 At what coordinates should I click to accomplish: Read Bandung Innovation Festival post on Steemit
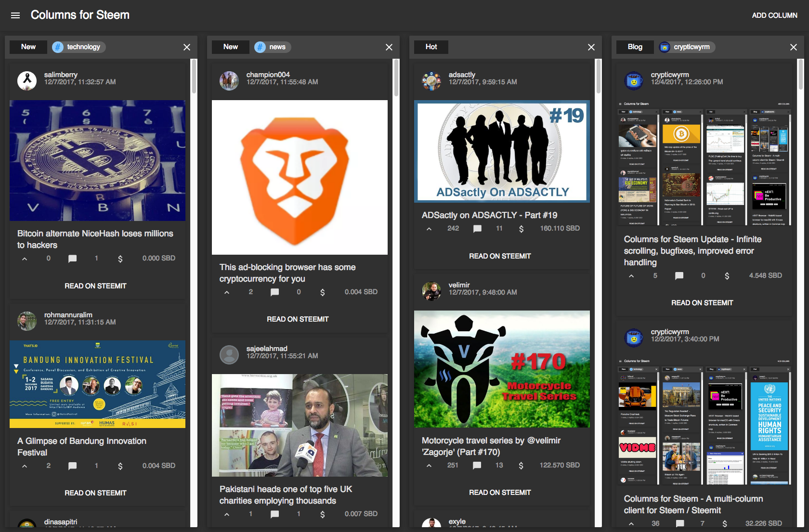click(x=96, y=493)
